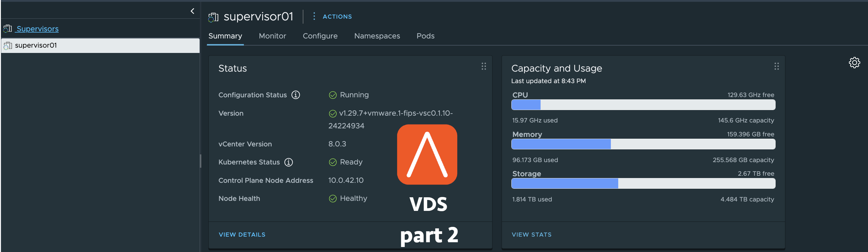Click the '159.396 GB free' value
The width and height of the screenshot is (868, 252).
[750, 134]
